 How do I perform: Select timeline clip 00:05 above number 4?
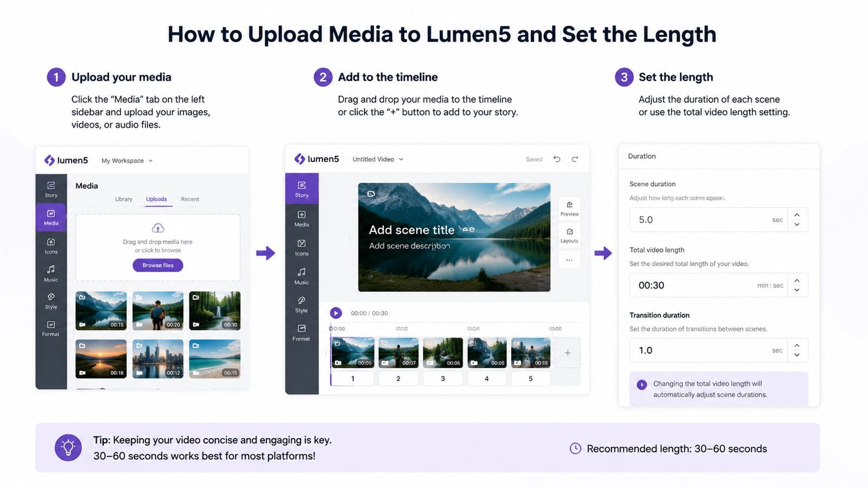[x=487, y=352]
